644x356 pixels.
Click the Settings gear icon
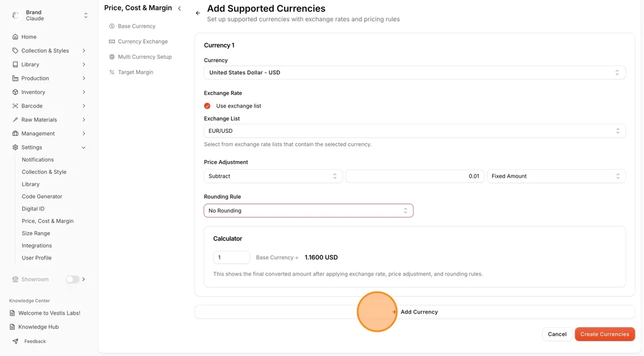pos(15,147)
